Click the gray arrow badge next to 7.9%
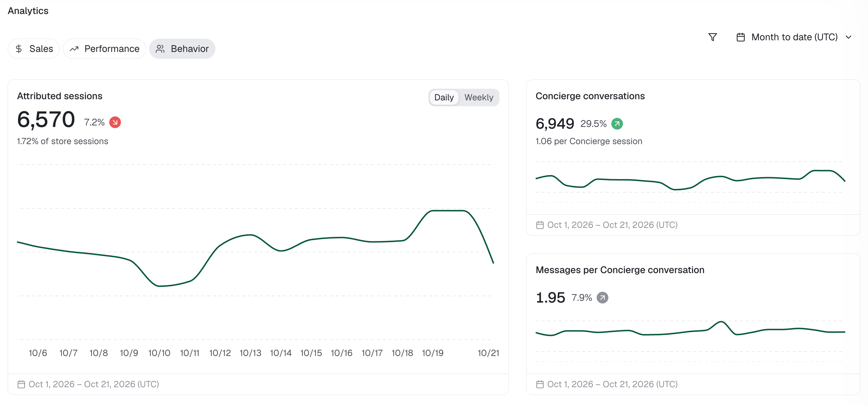 point(603,298)
